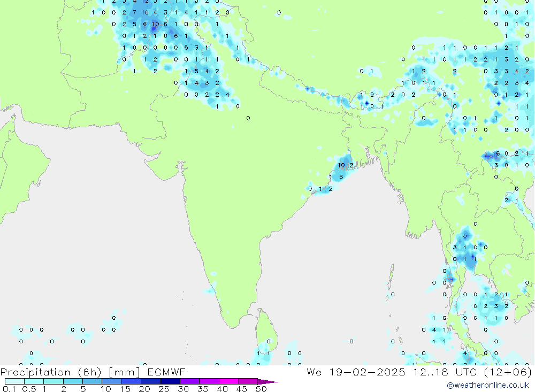Click the 30–35 mm violet legend swatch

(190, 381)
